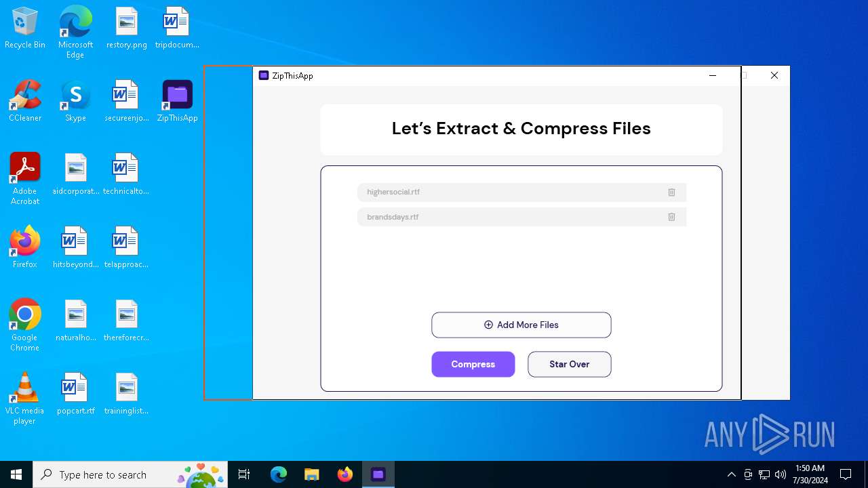Select the traininglist... image file
This screenshot has height=488, width=868.
point(126,394)
